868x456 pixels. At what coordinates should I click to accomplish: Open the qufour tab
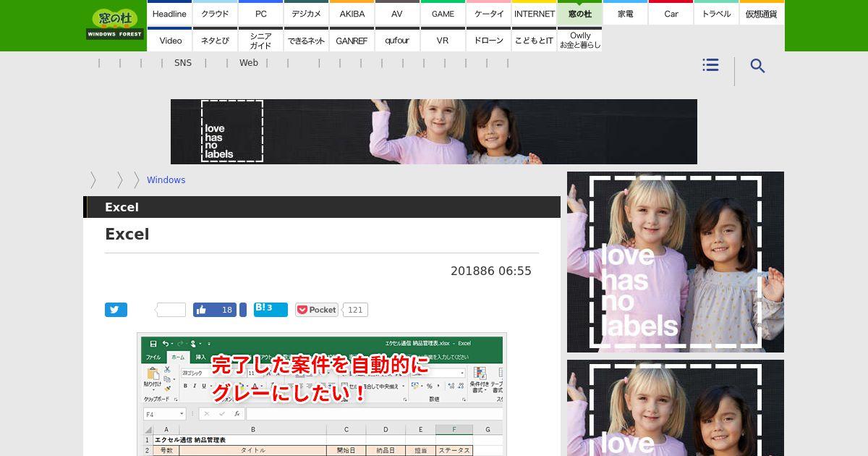click(397, 40)
